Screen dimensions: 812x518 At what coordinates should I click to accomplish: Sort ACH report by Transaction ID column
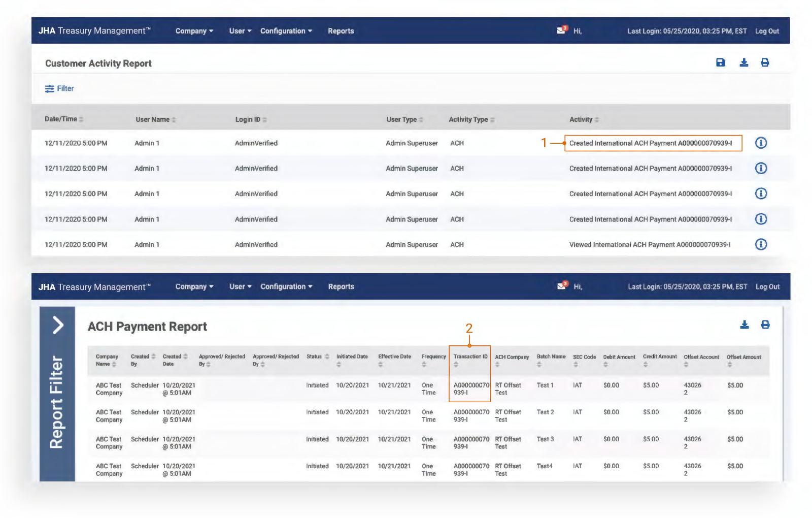point(470,357)
